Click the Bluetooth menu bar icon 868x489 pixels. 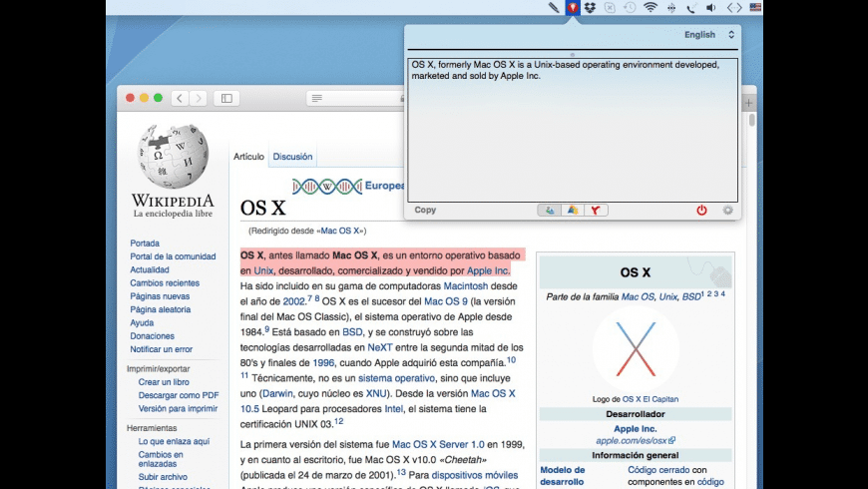pyautogui.click(x=671, y=8)
